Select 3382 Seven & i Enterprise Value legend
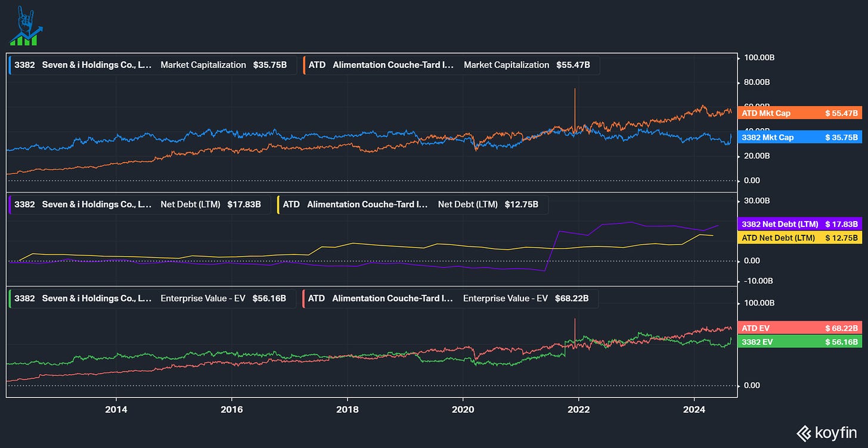Viewport: 868px width, 448px height. click(x=152, y=298)
